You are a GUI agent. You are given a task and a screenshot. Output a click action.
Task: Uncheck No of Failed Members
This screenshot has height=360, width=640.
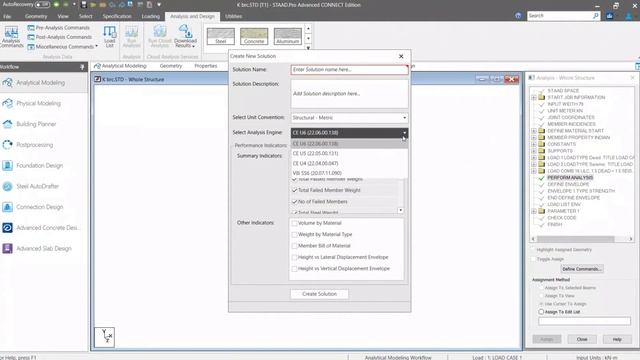(294, 202)
